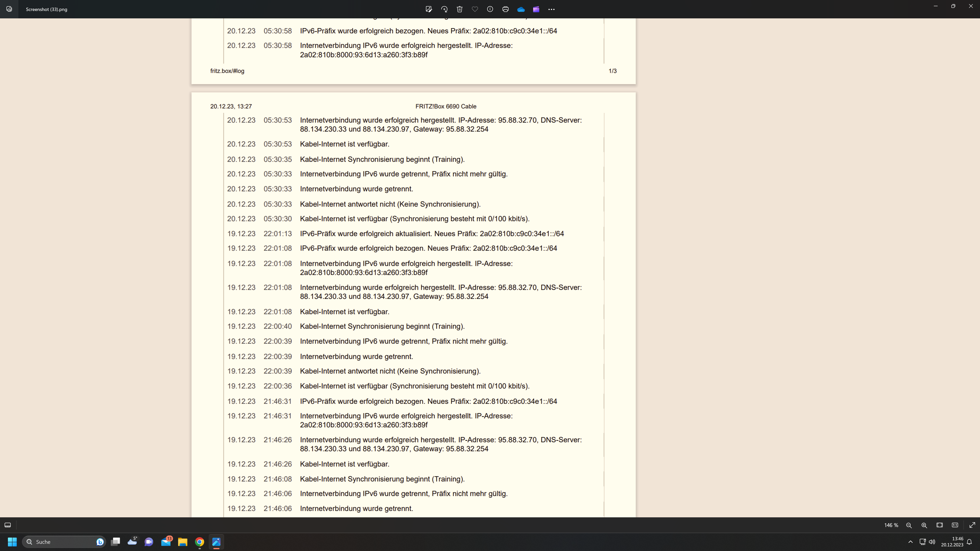This screenshot has width=980, height=551.
Task: Open Clipchamp video editor icon
Action: tap(536, 9)
